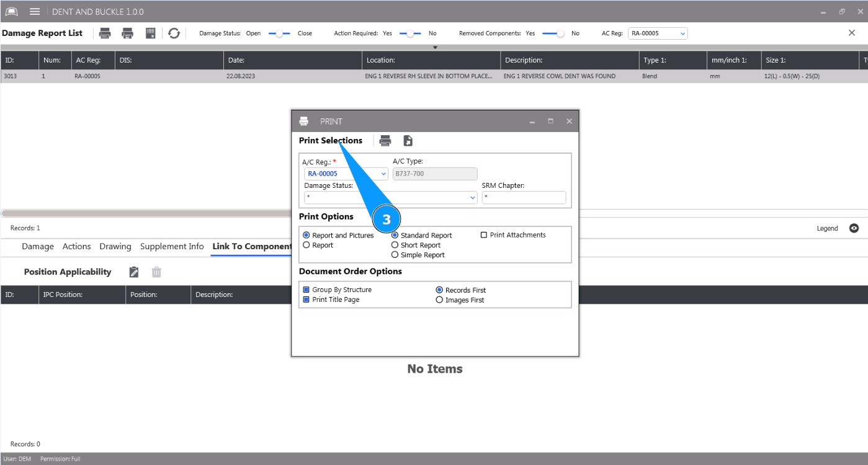Screen dimensions: 868x465
Task: Close the Damage Report List panel
Action: 852,33
